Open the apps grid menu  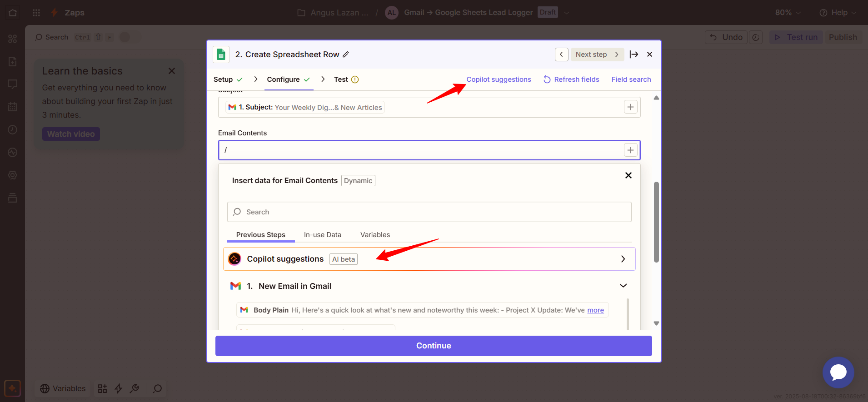point(36,13)
